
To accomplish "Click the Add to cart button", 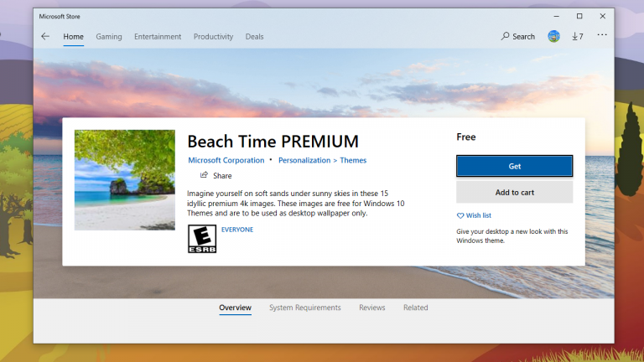I will (x=515, y=192).
